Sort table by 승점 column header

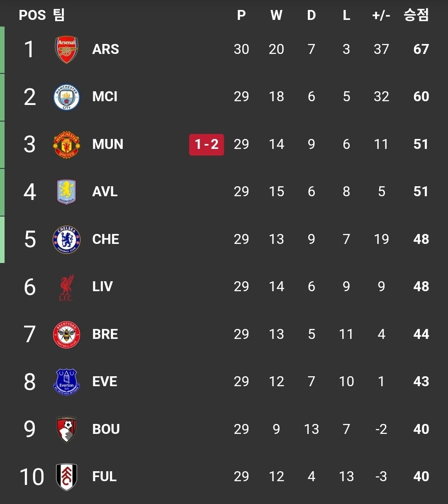(416, 15)
